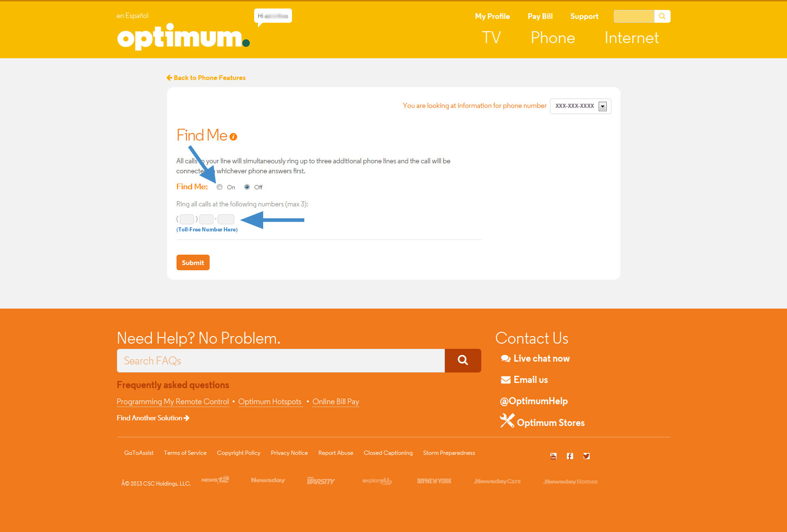This screenshot has width=787, height=532.
Task: Click the exploreLI logo
Action: [377, 481]
